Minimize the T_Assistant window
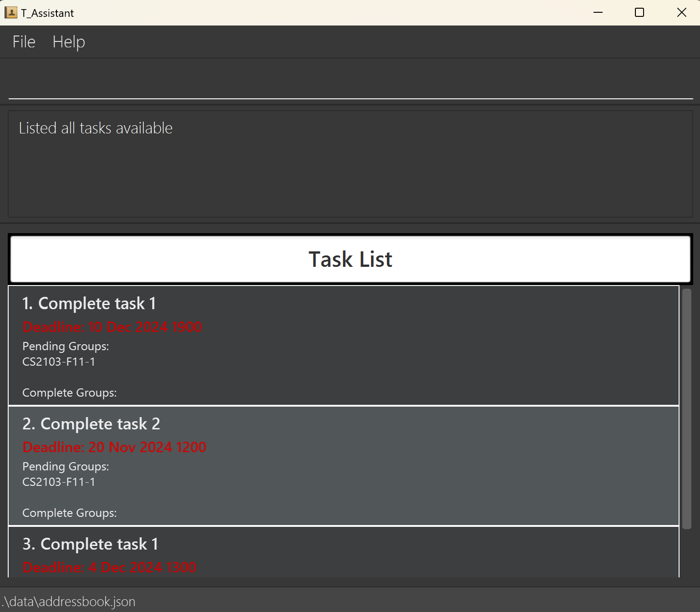Viewport: 700px width, 612px height. point(598,13)
